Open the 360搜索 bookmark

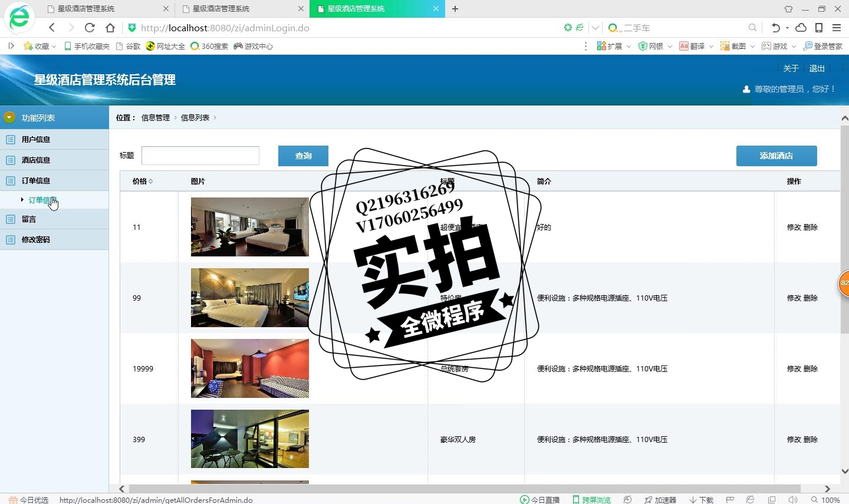pyautogui.click(x=209, y=46)
